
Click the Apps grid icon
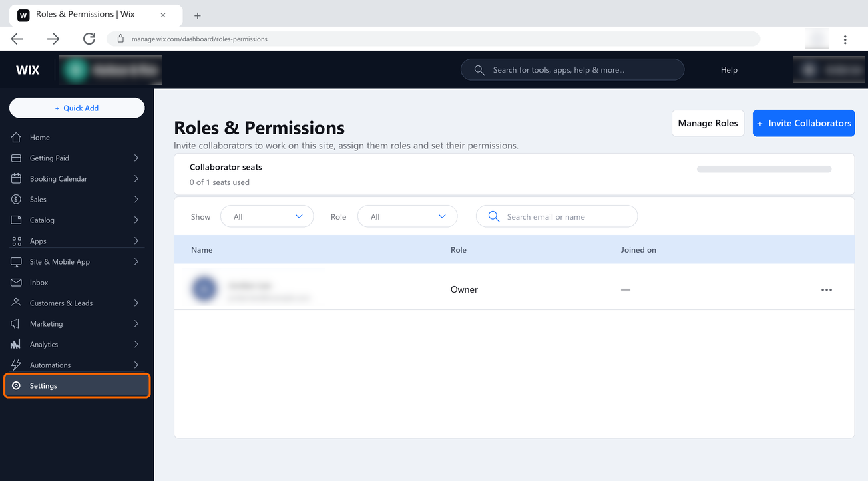[x=17, y=241]
